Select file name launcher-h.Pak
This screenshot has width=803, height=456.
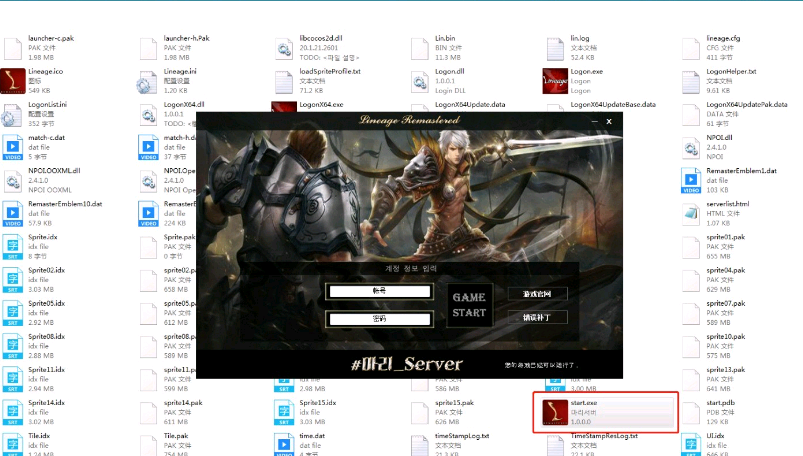click(x=186, y=38)
